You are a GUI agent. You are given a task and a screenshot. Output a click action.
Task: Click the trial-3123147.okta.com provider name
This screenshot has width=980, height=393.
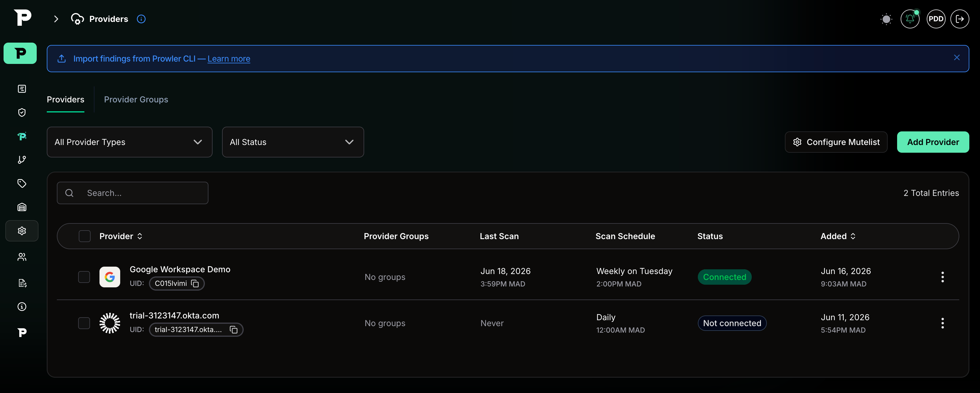(174, 315)
